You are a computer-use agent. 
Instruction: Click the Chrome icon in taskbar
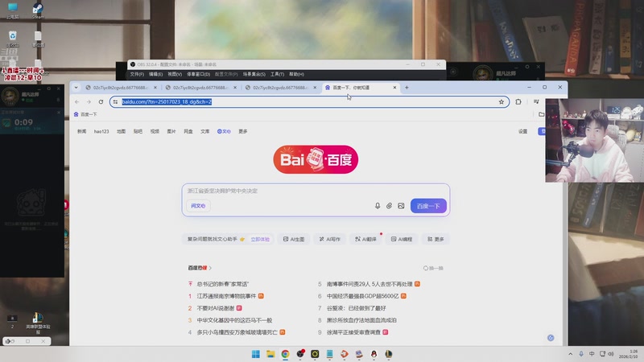(285, 354)
